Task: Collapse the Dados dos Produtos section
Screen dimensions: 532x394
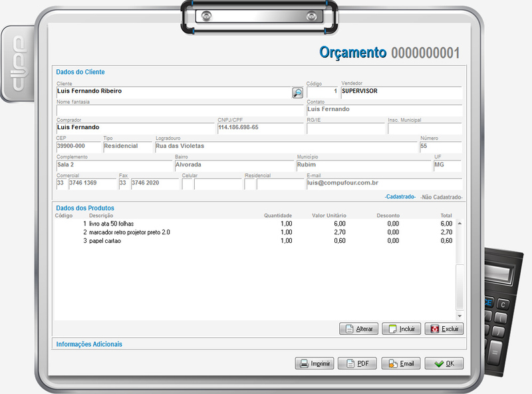Action: 85,208
